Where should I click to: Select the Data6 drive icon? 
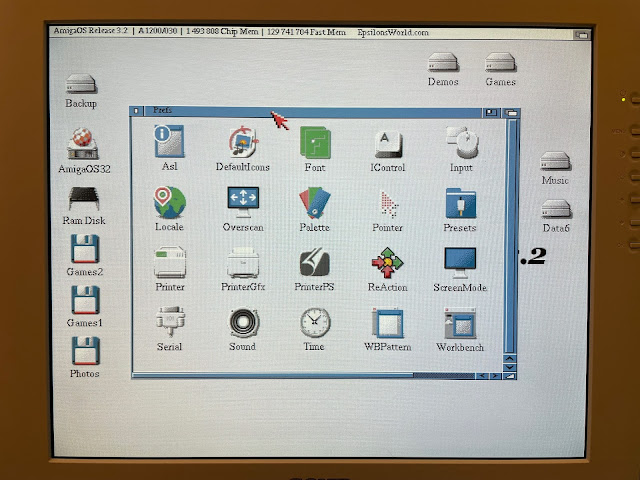(556, 209)
